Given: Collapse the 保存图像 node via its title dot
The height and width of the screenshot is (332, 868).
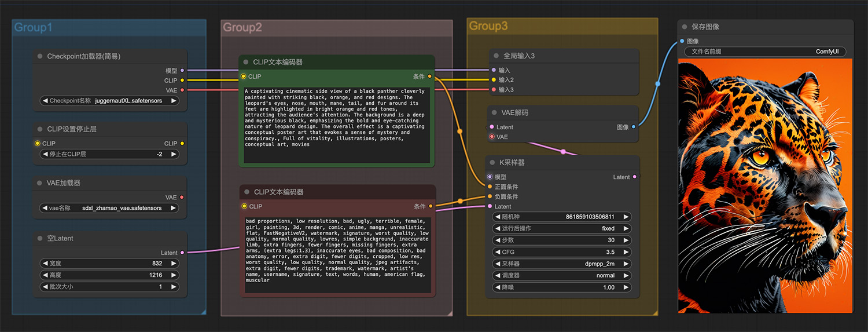Looking at the screenshot, I should [x=685, y=27].
